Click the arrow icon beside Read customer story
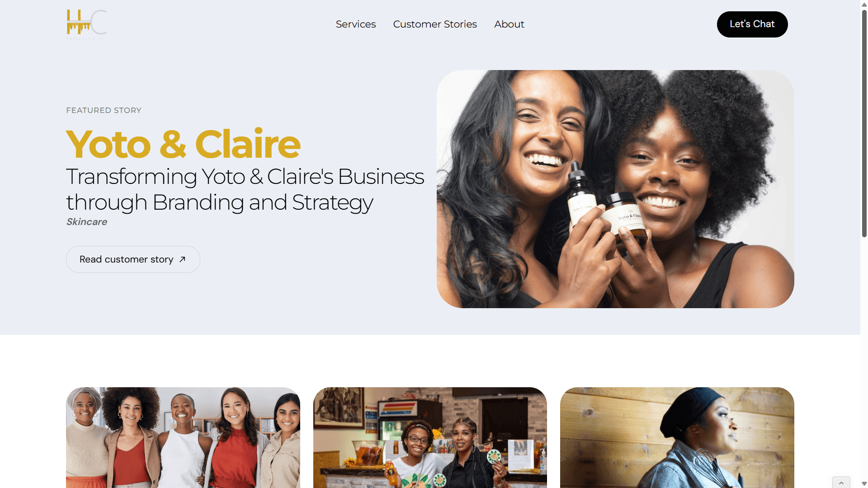The height and width of the screenshot is (488, 868). pyautogui.click(x=183, y=259)
